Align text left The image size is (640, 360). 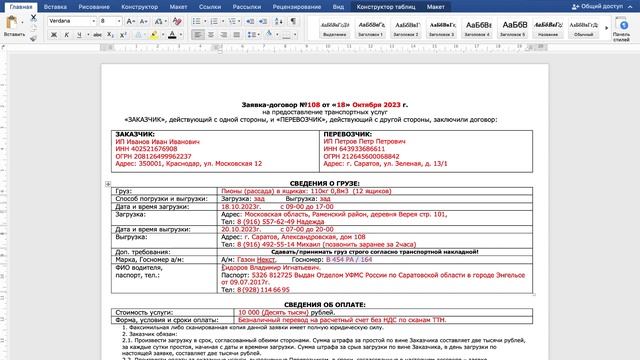(198, 35)
